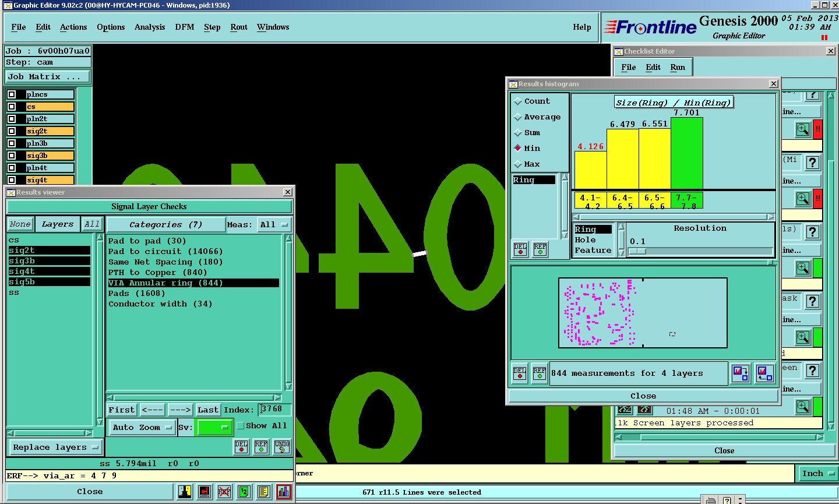Click the Last result button
The width and height of the screenshot is (839, 504).
(x=208, y=410)
